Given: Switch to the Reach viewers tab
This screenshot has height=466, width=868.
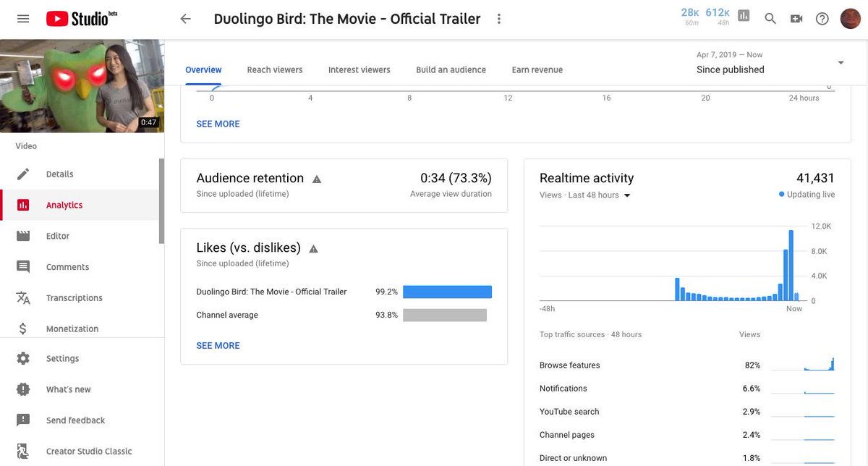Looking at the screenshot, I should click(x=275, y=70).
